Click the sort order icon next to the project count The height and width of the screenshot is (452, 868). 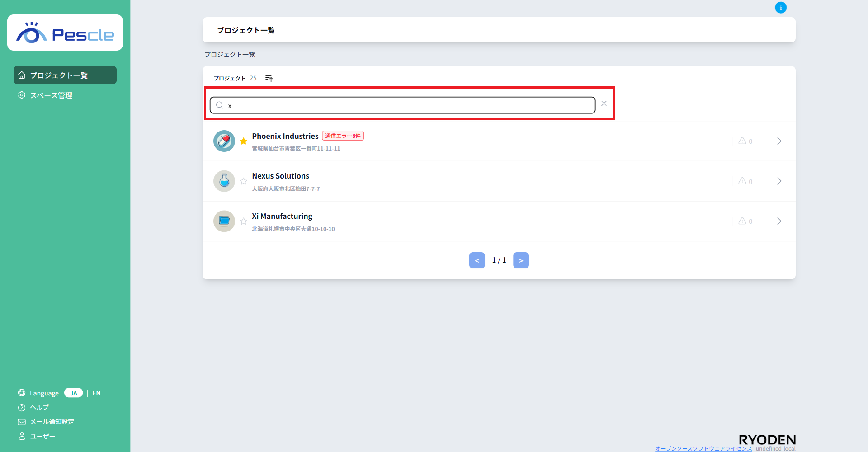point(269,79)
